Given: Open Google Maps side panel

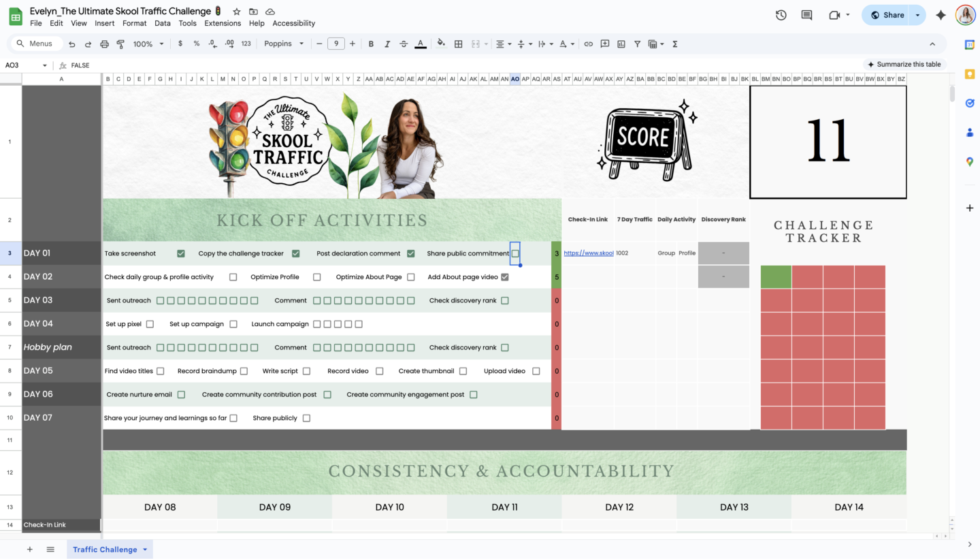Looking at the screenshot, I should pyautogui.click(x=970, y=161).
